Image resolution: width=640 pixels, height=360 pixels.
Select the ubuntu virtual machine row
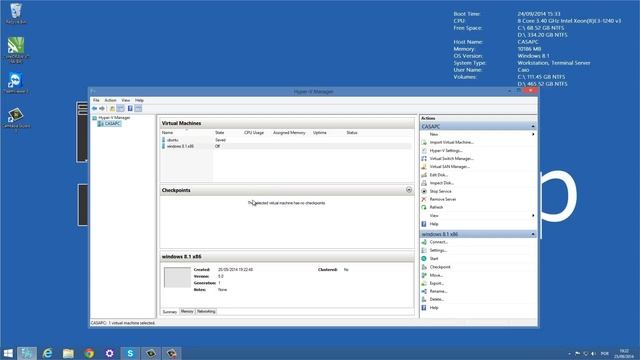click(286, 140)
